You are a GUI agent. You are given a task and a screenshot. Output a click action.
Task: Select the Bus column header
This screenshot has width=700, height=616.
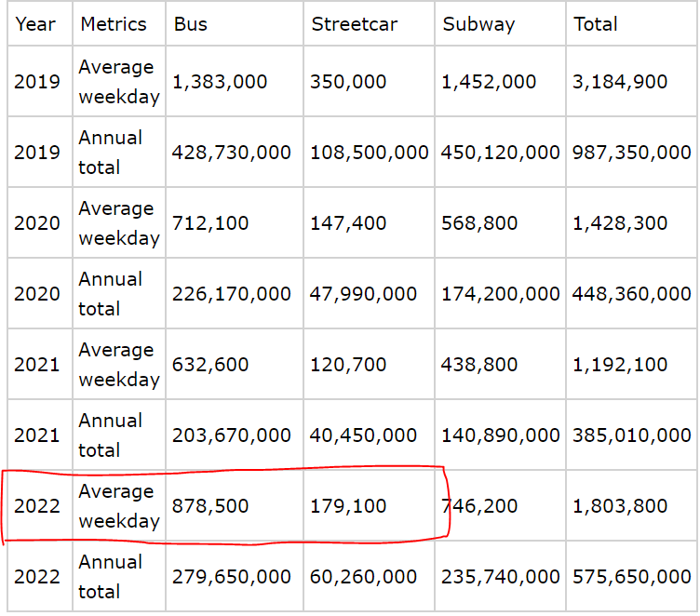[x=192, y=24]
